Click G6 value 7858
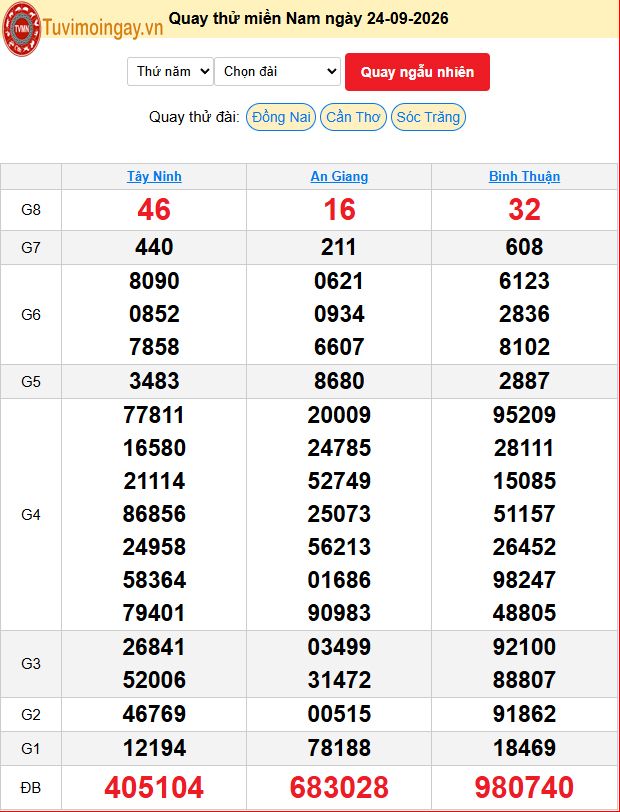 (154, 347)
